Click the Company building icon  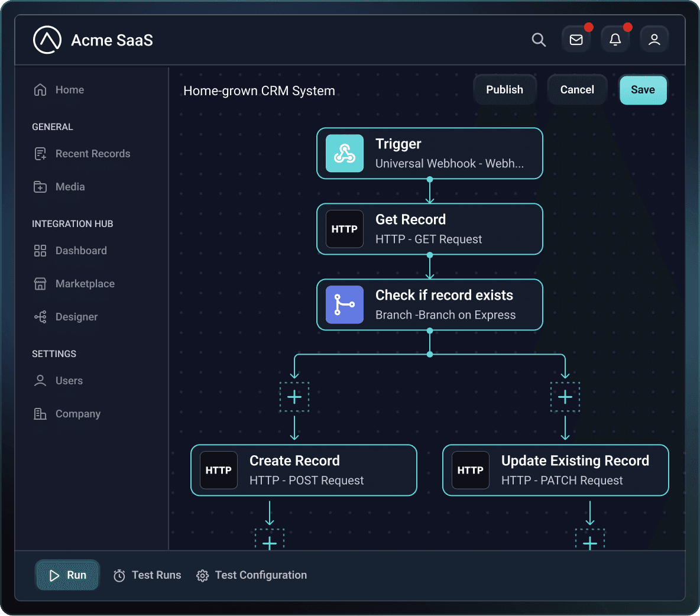click(x=40, y=414)
